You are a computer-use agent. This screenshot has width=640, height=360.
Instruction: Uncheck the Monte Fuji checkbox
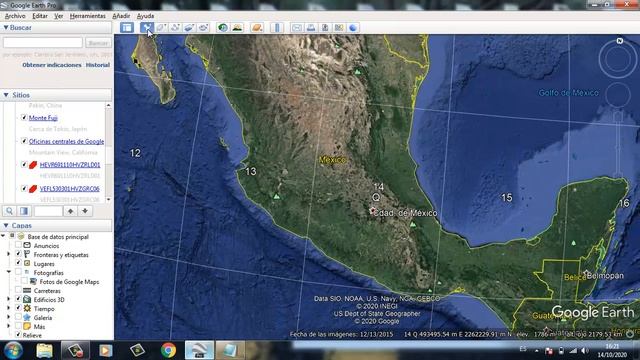(24, 118)
